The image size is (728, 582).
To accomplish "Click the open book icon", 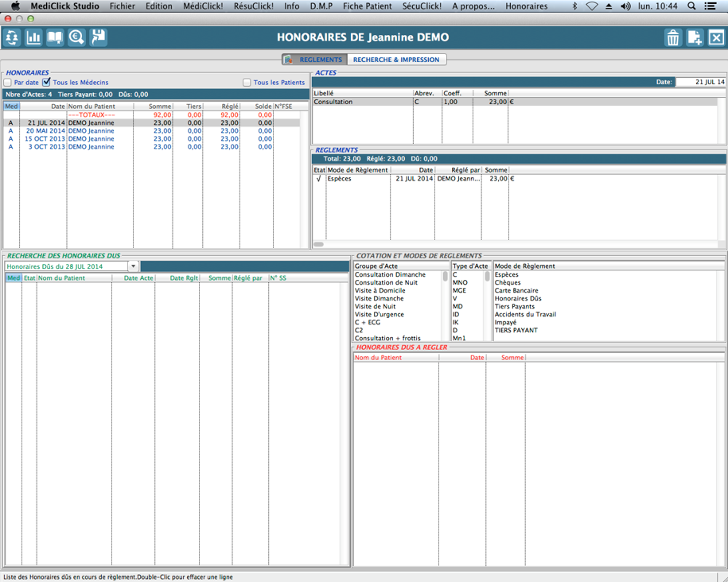I will click(x=55, y=37).
